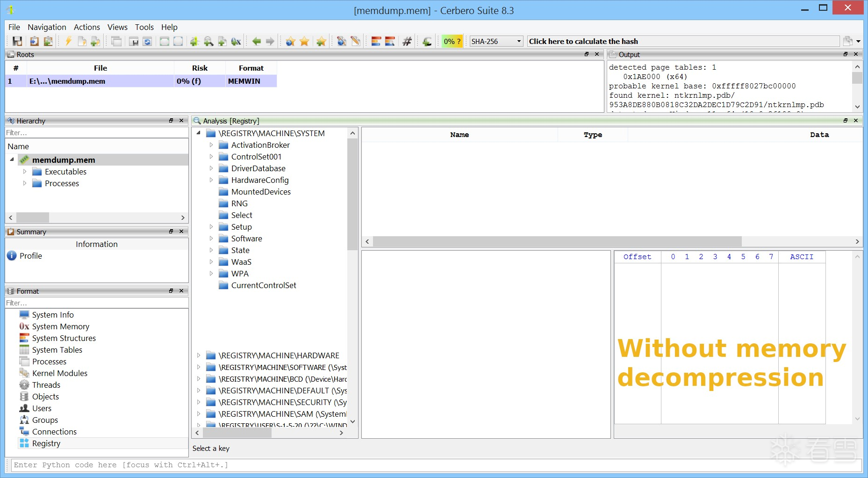Image resolution: width=868 pixels, height=478 pixels.
Task: Click the star with globe bookmark icon
Action: (291, 41)
